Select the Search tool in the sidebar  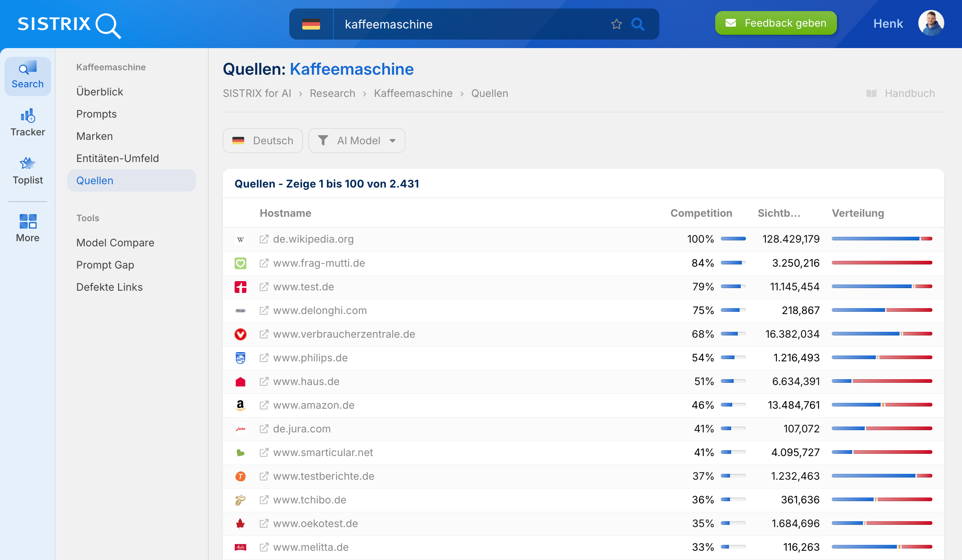27,75
